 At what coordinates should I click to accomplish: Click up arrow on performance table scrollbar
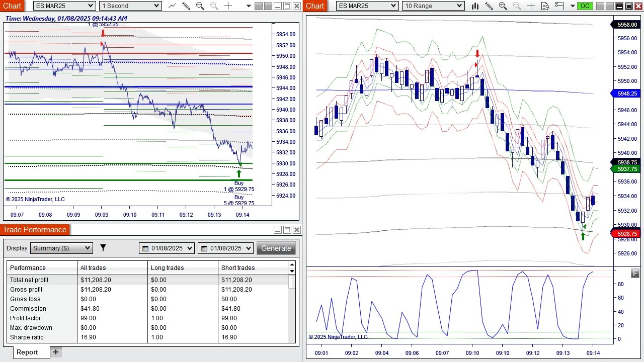click(292, 264)
